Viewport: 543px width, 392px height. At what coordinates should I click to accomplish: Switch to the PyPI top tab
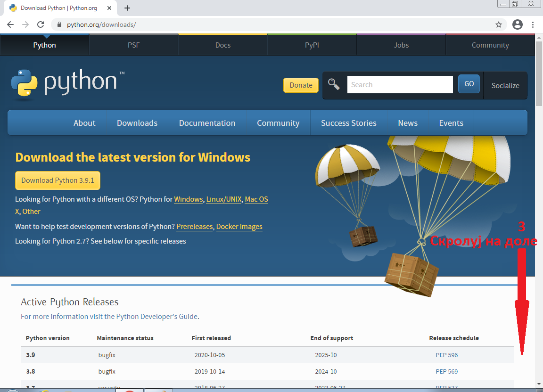[312, 45]
